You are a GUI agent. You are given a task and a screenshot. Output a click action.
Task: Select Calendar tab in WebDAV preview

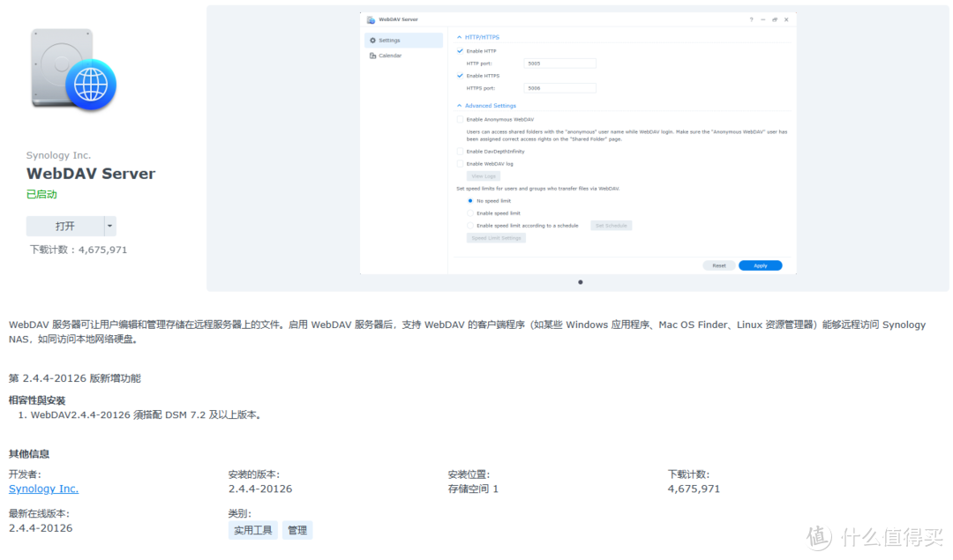pyautogui.click(x=403, y=56)
